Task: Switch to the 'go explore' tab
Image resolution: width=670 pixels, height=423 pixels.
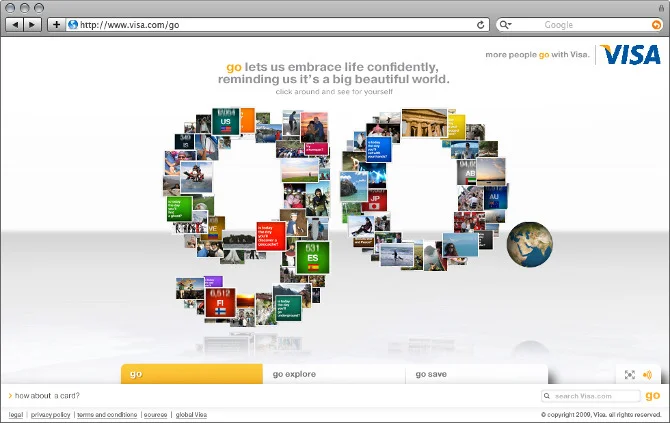Action: pyautogui.click(x=334, y=374)
